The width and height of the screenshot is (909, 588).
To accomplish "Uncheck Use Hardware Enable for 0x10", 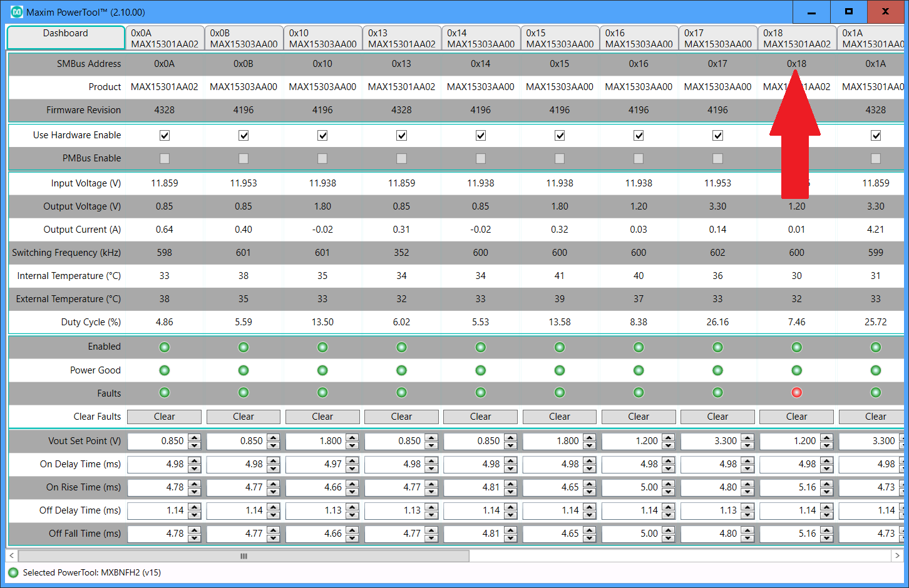I will (x=322, y=135).
